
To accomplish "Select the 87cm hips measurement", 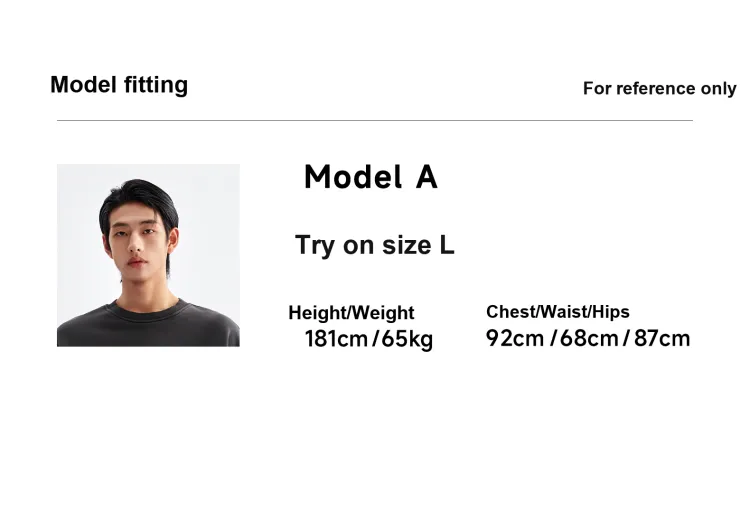I will coord(662,338).
